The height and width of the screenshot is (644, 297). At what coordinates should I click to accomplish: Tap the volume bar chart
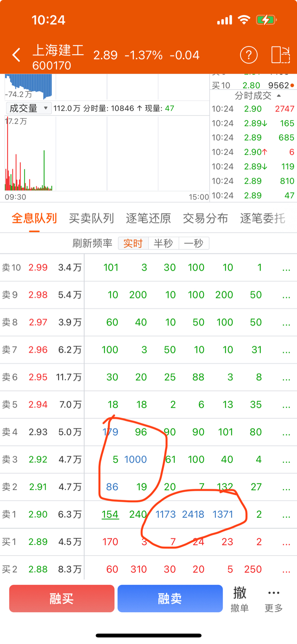pyautogui.click(x=106, y=154)
